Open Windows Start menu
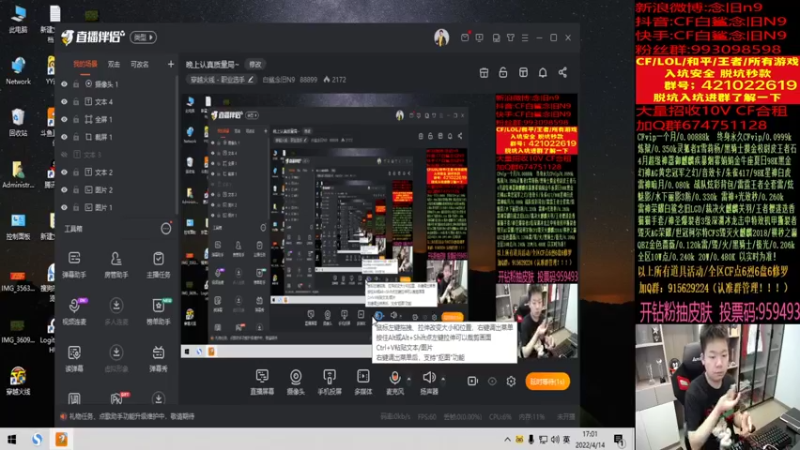Viewport: 800px width, 450px height. [x=12, y=439]
